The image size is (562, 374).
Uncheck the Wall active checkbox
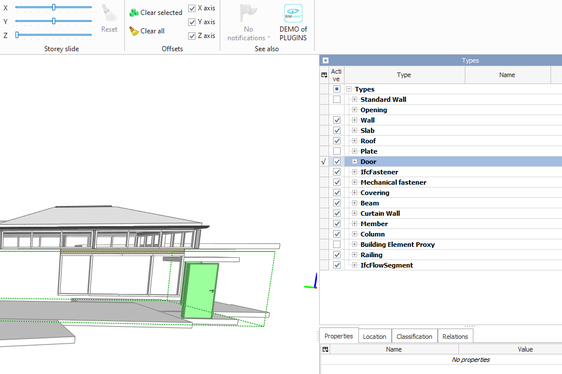point(337,120)
